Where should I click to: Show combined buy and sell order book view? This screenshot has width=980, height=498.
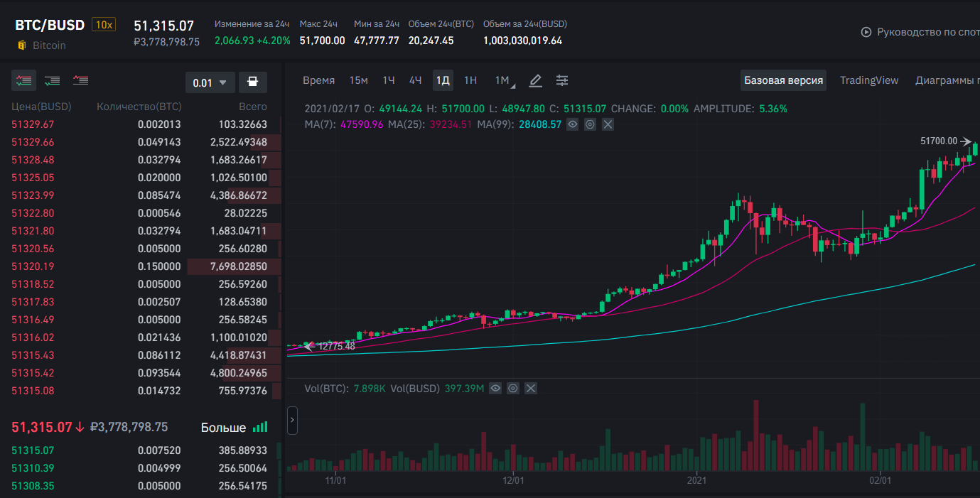23,81
